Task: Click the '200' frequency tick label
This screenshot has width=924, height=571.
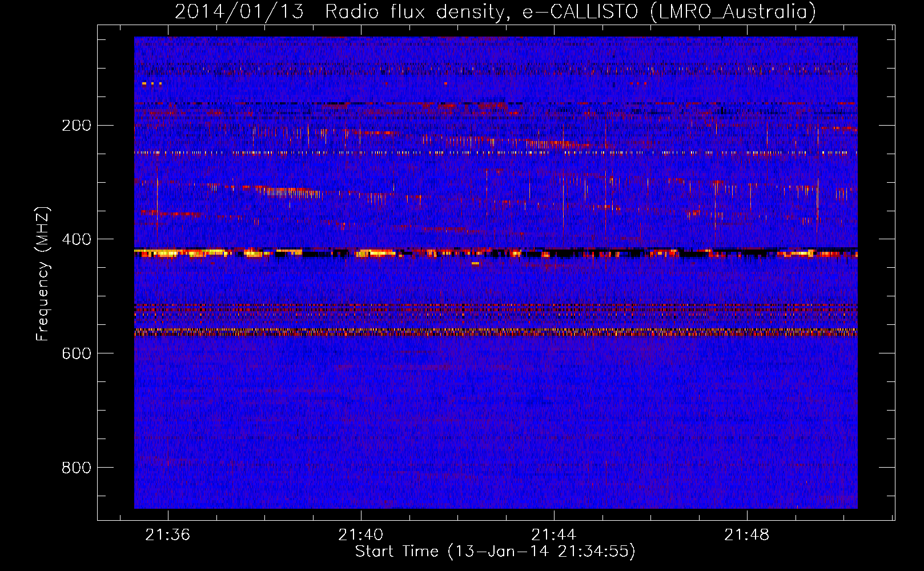Action: (x=77, y=125)
